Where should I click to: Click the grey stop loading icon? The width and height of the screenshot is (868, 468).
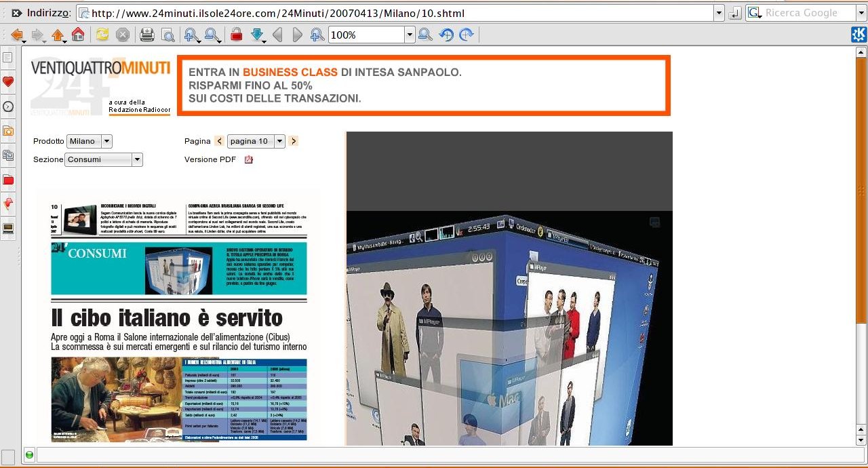122,35
